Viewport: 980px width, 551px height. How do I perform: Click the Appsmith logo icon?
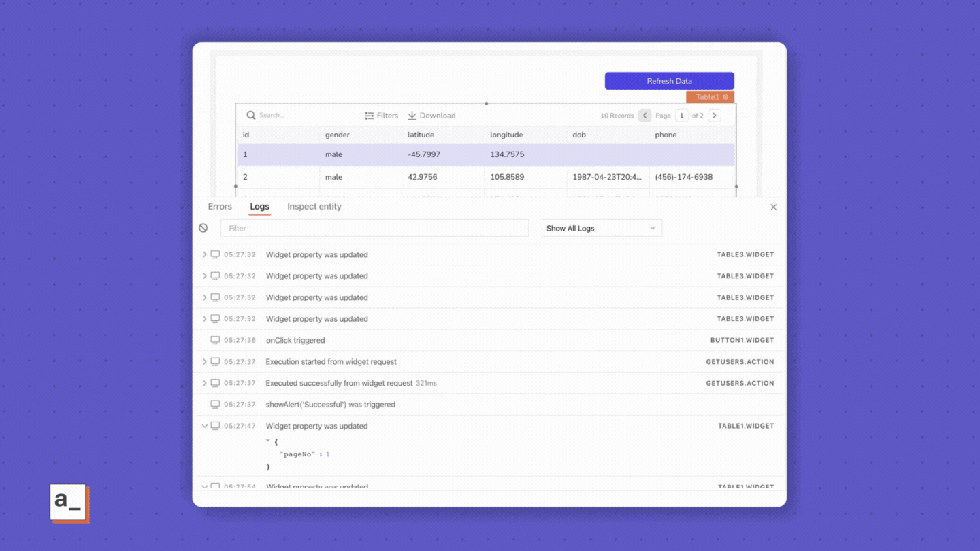(69, 502)
